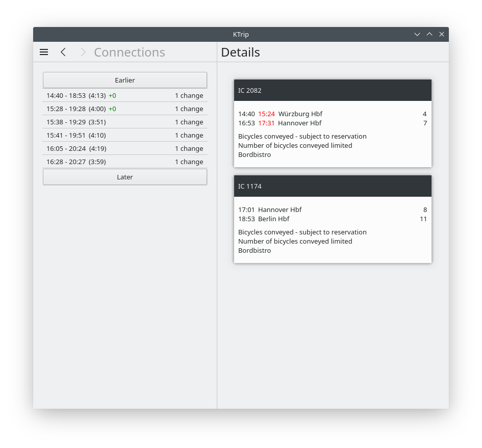
Task: Open the 16:05 - 20:24 connection
Action: (x=125, y=148)
